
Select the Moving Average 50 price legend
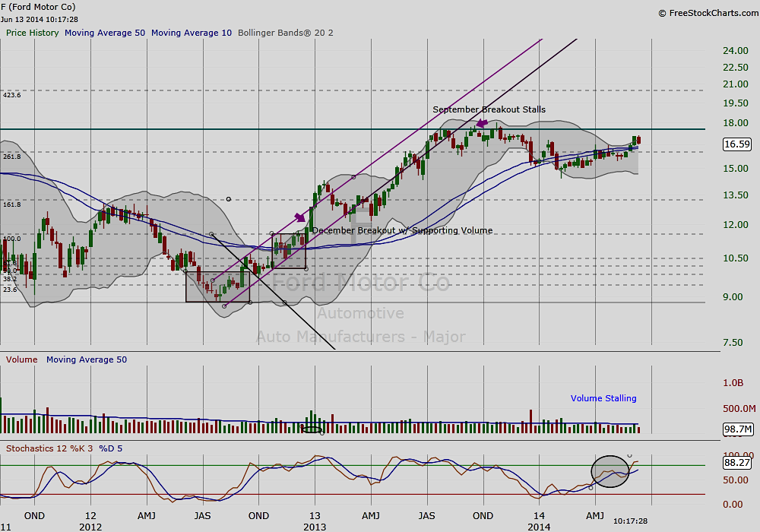(105, 33)
